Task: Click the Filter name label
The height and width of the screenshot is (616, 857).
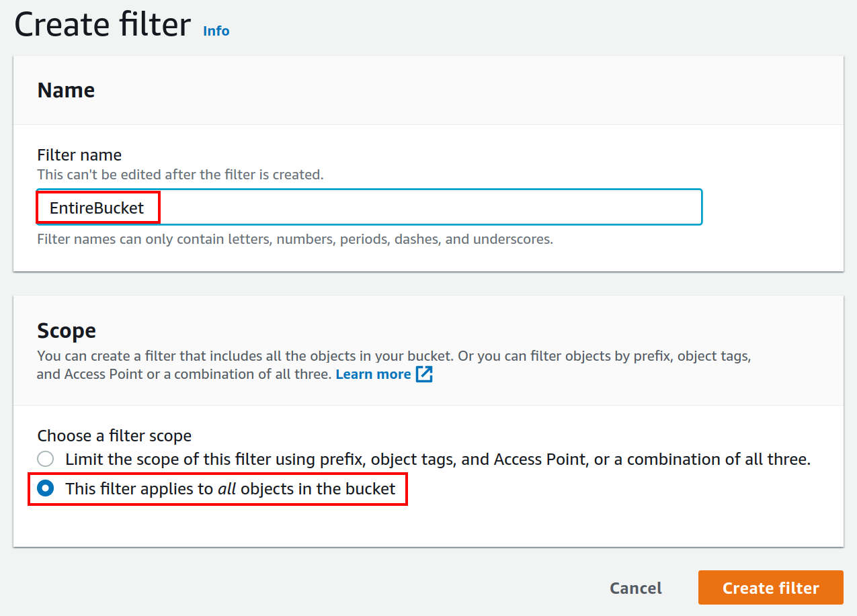Action: point(79,155)
